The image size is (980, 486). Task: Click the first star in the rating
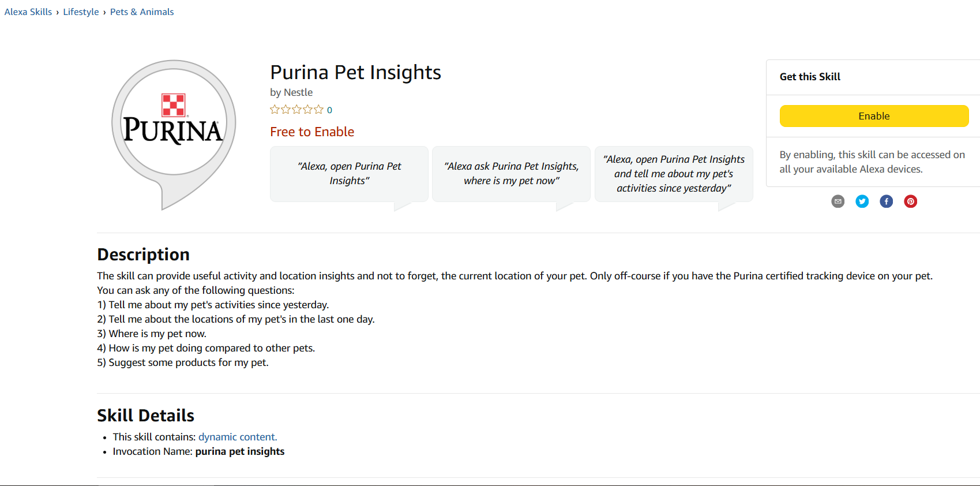[275, 110]
